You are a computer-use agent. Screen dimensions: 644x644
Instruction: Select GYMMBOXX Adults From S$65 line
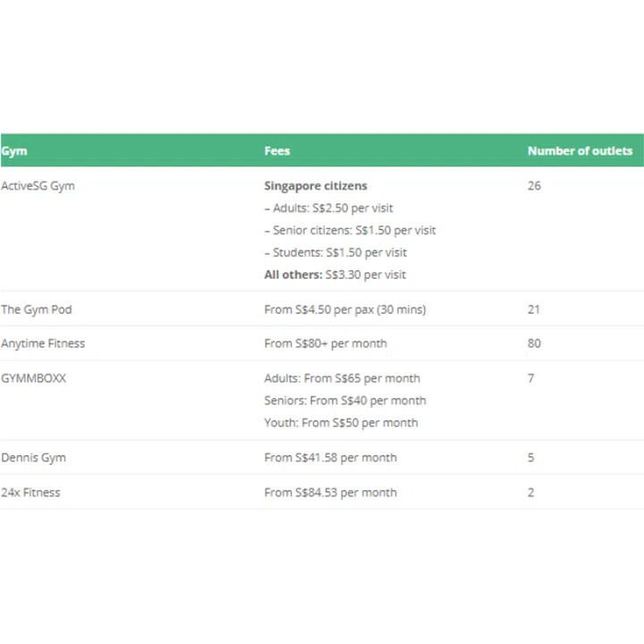342,378
